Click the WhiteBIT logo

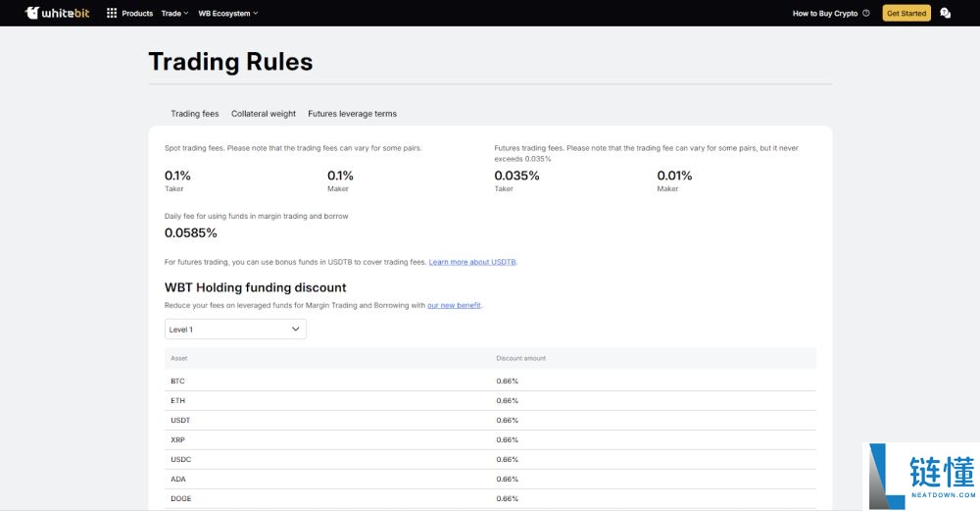(x=57, y=13)
